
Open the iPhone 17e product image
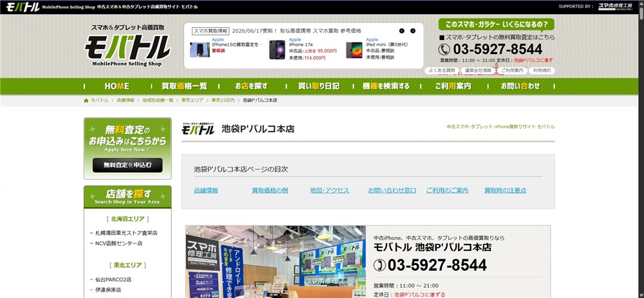[277, 50]
